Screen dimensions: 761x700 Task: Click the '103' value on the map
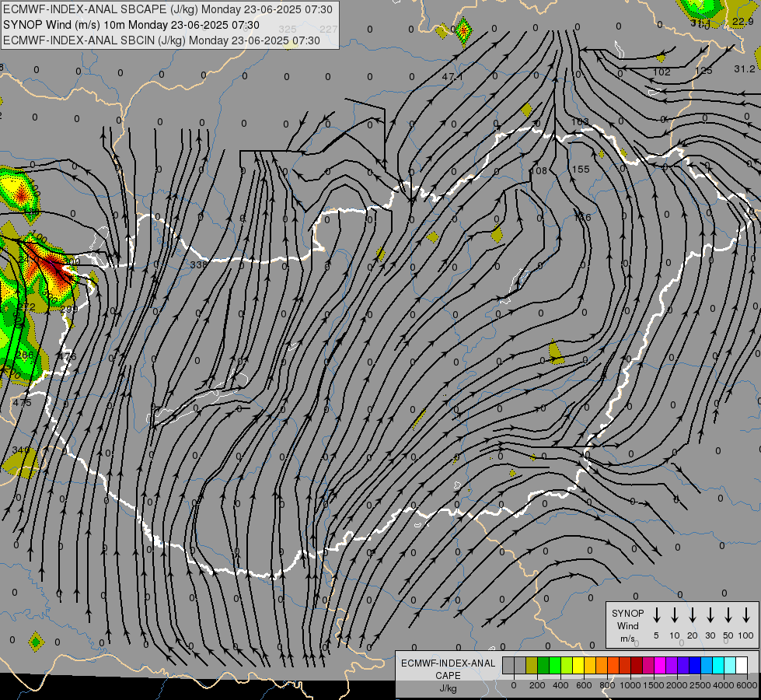click(x=581, y=121)
